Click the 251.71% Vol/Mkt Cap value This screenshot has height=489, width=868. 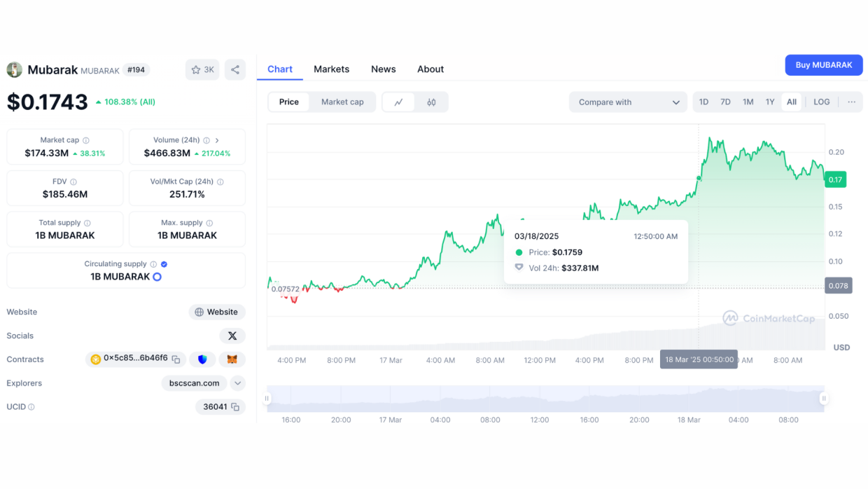pyautogui.click(x=188, y=194)
